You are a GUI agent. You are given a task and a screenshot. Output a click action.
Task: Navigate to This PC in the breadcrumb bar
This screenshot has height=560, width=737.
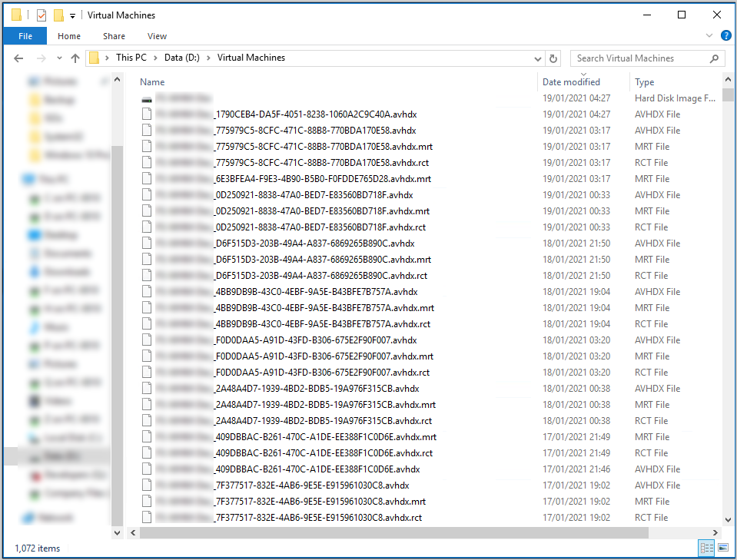[131, 57]
